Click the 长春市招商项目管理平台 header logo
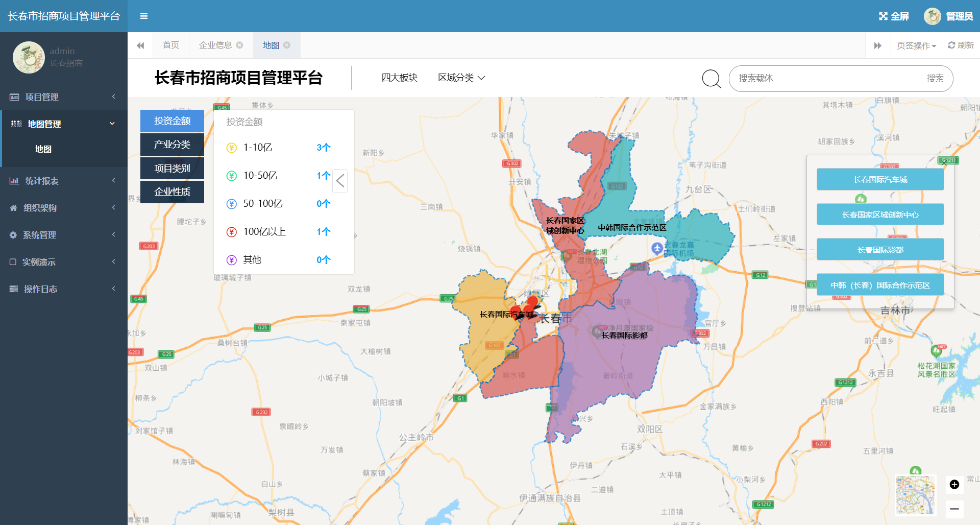The width and height of the screenshot is (980, 525). (64, 16)
